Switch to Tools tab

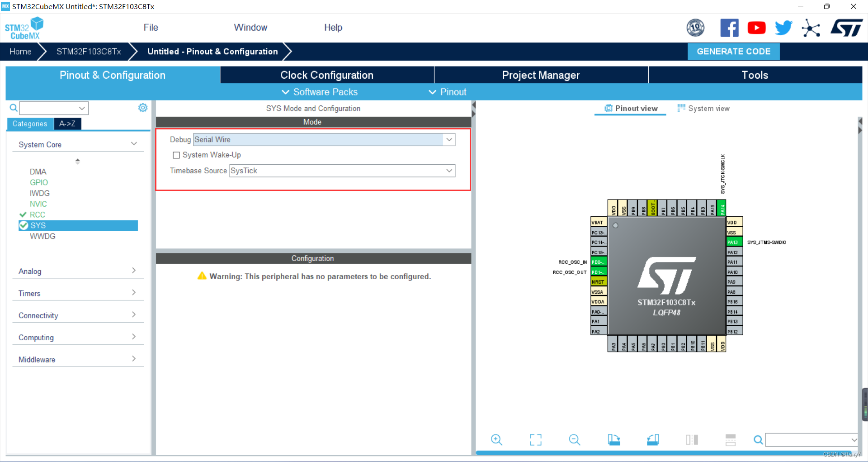[x=755, y=75]
